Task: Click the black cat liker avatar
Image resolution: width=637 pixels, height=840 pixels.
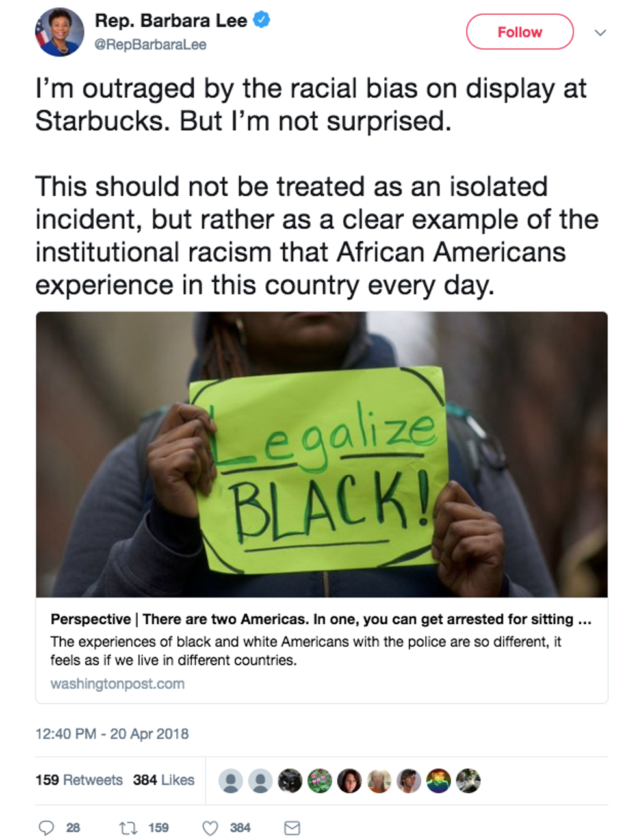Action: pyautogui.click(x=290, y=780)
